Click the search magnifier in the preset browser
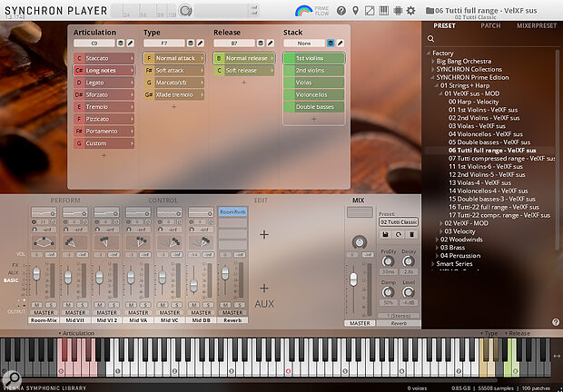This screenshot has height=392, width=563. click(x=430, y=39)
